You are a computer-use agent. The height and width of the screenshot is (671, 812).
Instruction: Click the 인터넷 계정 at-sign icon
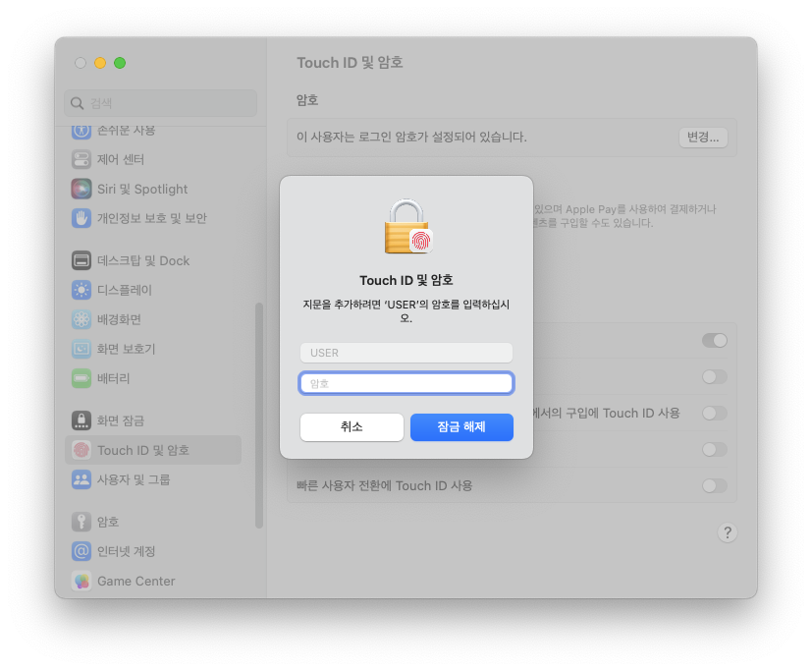tap(81, 551)
